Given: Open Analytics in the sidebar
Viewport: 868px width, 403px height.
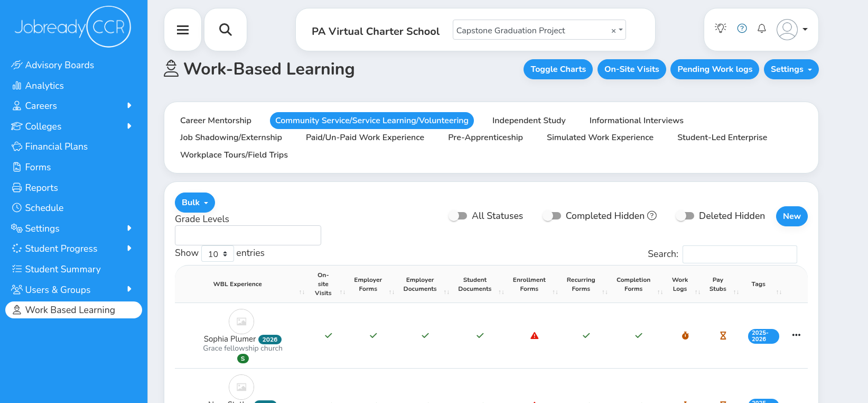Looking at the screenshot, I should pyautogui.click(x=44, y=86).
